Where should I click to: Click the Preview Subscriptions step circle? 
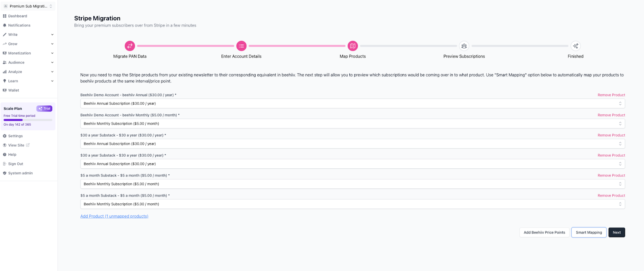(464, 46)
